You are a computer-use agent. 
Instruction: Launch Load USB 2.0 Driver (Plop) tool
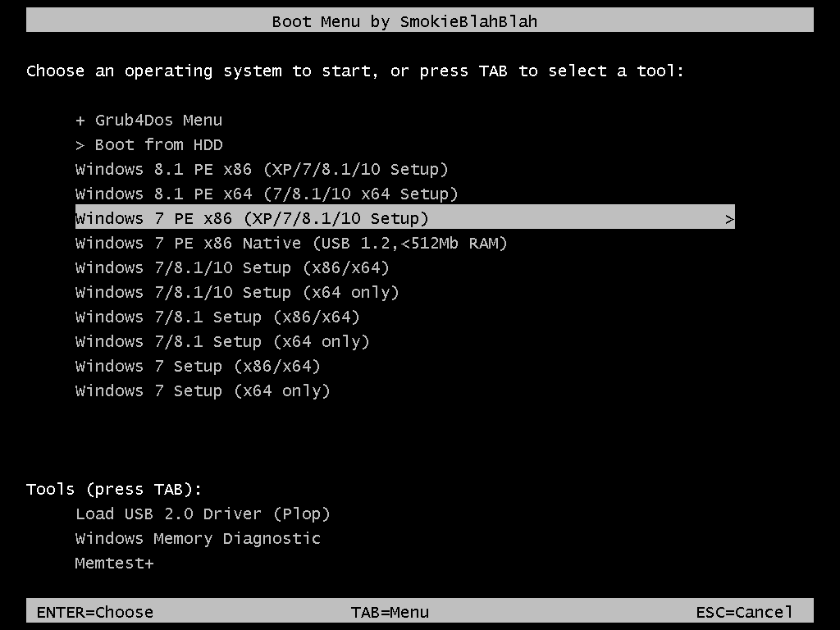(x=203, y=514)
